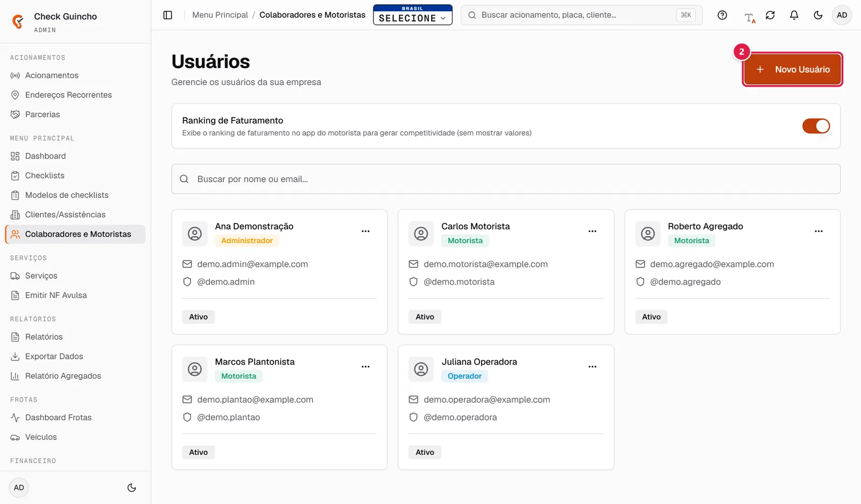Open Relatório Agregados

pos(75,376)
